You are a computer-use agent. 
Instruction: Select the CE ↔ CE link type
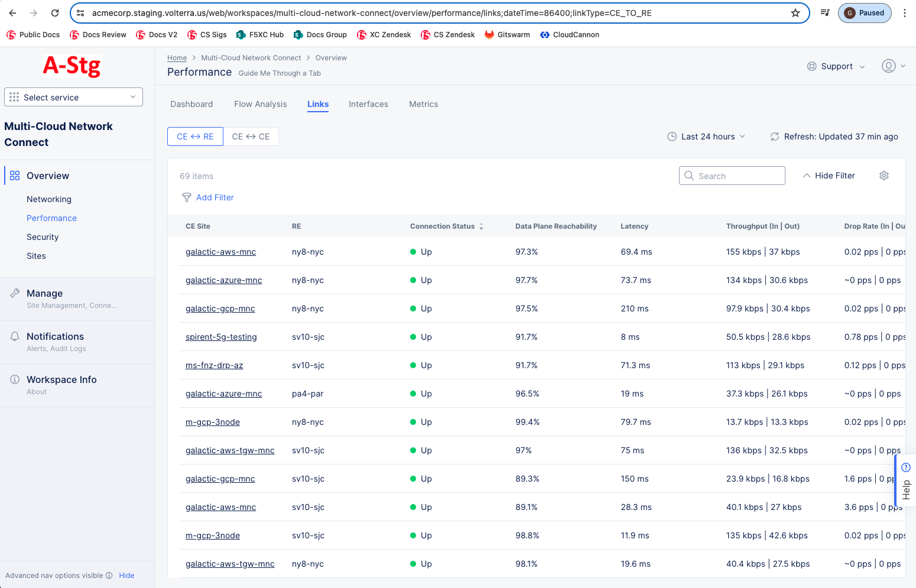251,136
